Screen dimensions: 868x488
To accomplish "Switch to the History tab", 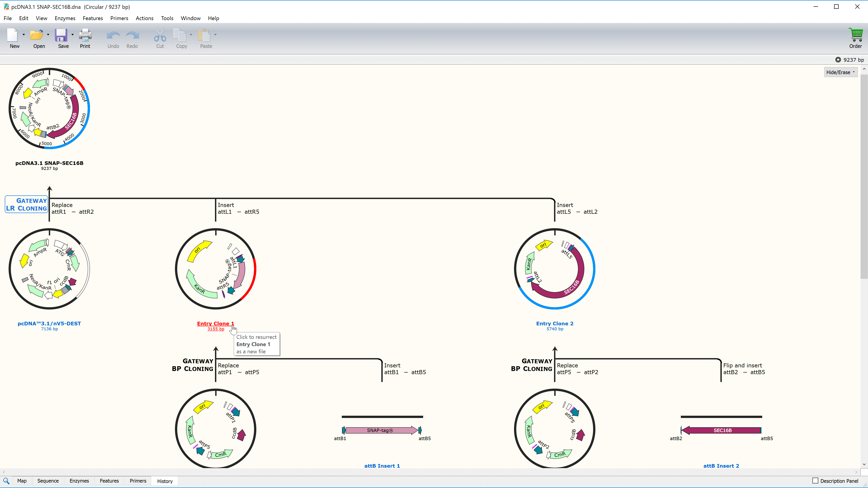I will click(165, 481).
